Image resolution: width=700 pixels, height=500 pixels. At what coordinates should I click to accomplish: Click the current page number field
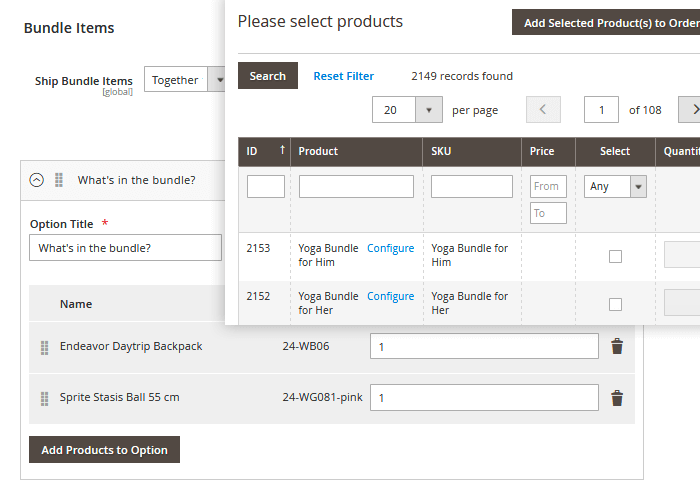click(601, 109)
